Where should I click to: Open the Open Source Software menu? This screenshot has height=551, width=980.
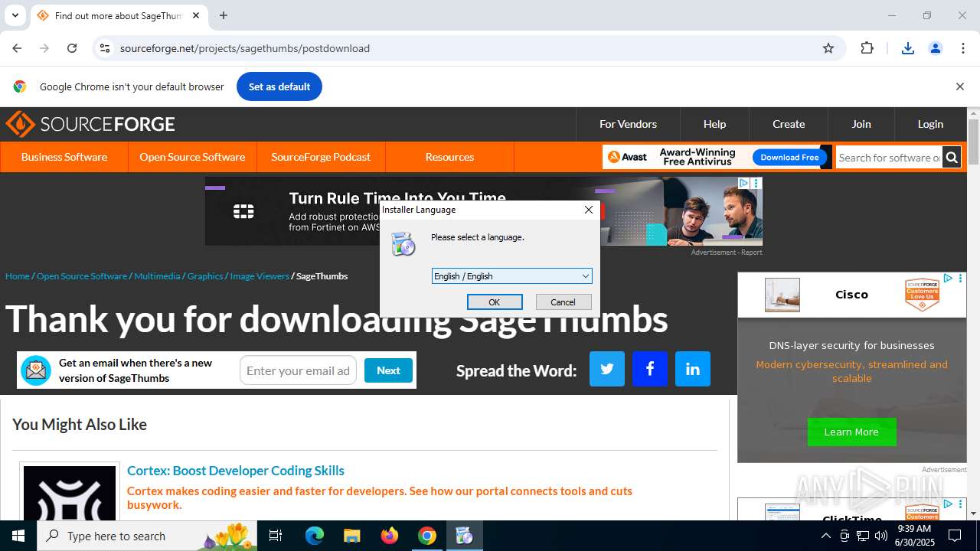[192, 157]
